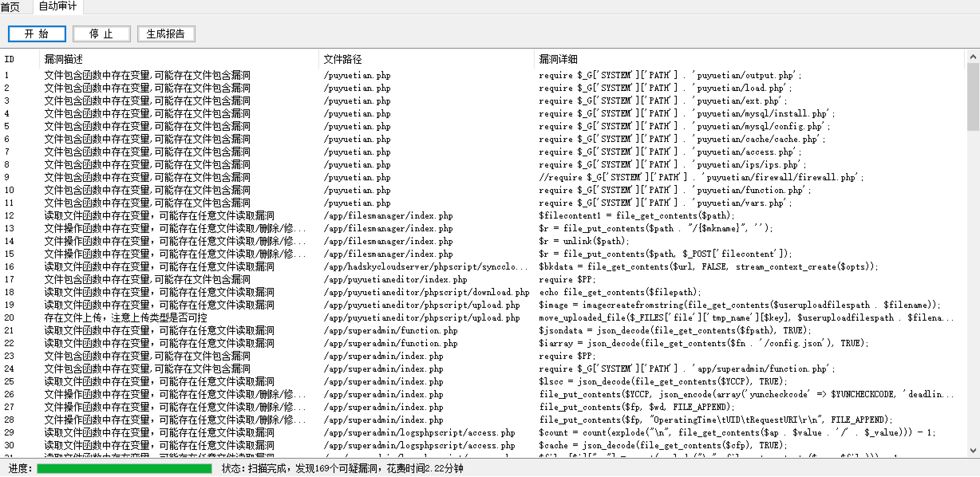Click the 开始 start scan button
980x477 pixels.
click(37, 34)
